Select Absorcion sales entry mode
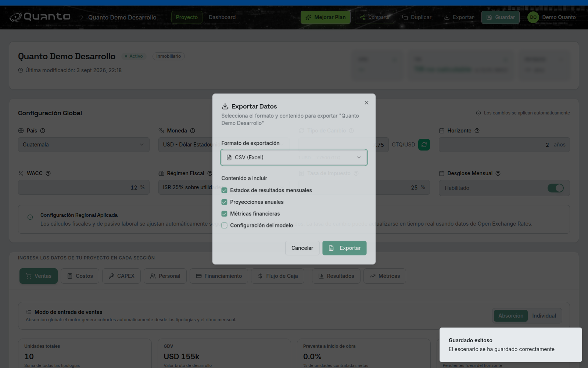This screenshot has height=368, width=588. [511, 316]
